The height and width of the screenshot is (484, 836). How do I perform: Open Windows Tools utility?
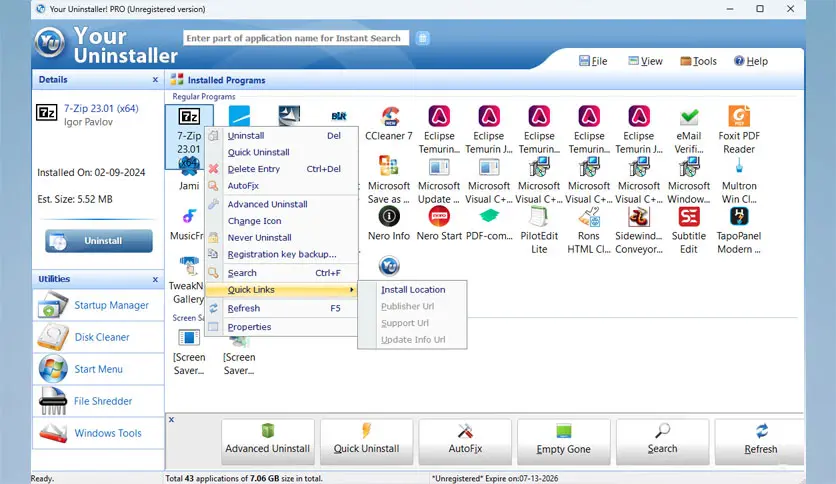pos(98,433)
